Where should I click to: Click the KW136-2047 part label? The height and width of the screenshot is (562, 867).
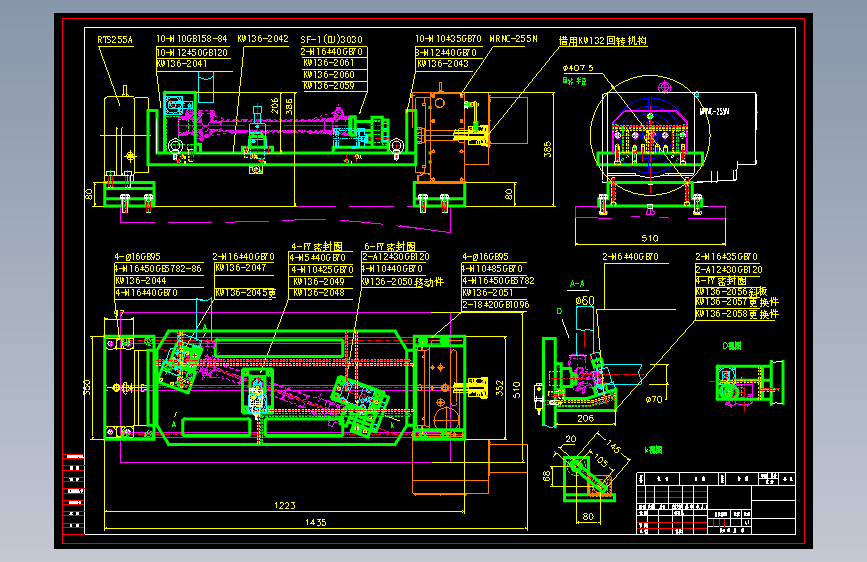pyautogui.click(x=241, y=268)
